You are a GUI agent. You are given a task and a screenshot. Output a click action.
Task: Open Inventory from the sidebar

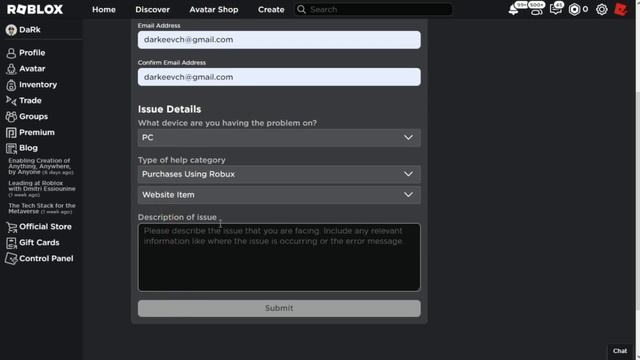click(38, 84)
